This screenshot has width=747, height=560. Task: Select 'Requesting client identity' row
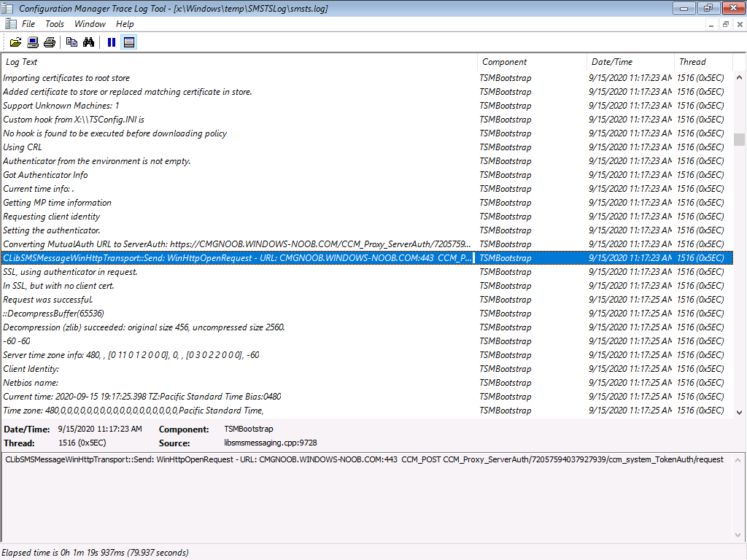coord(367,216)
